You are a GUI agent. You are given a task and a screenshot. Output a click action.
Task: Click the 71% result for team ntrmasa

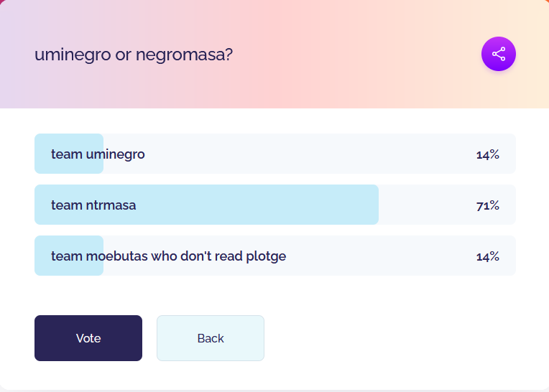pyautogui.click(x=487, y=205)
